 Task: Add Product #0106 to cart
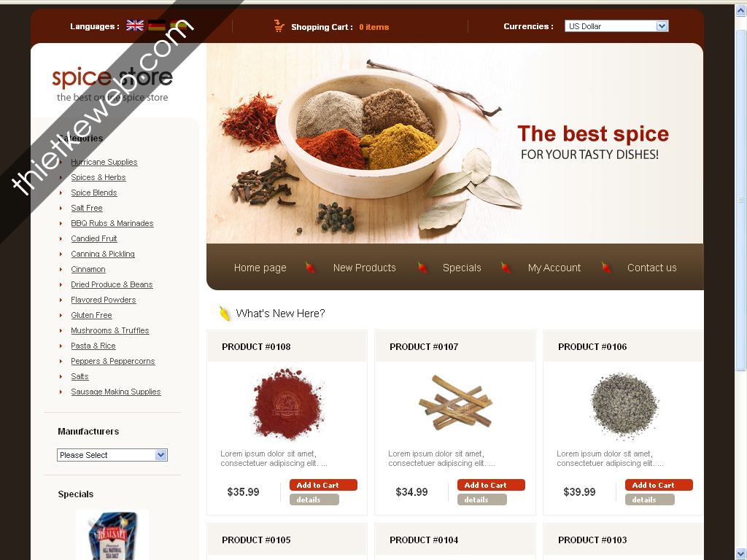point(659,485)
